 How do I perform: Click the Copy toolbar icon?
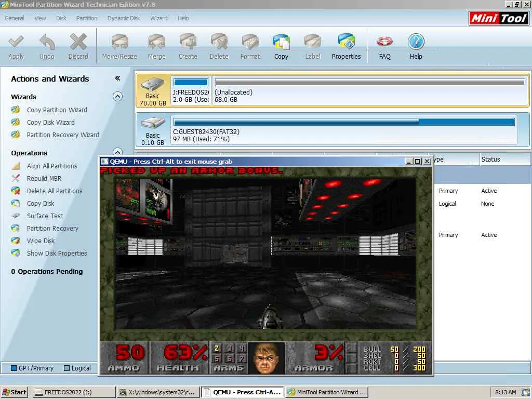tap(281, 42)
